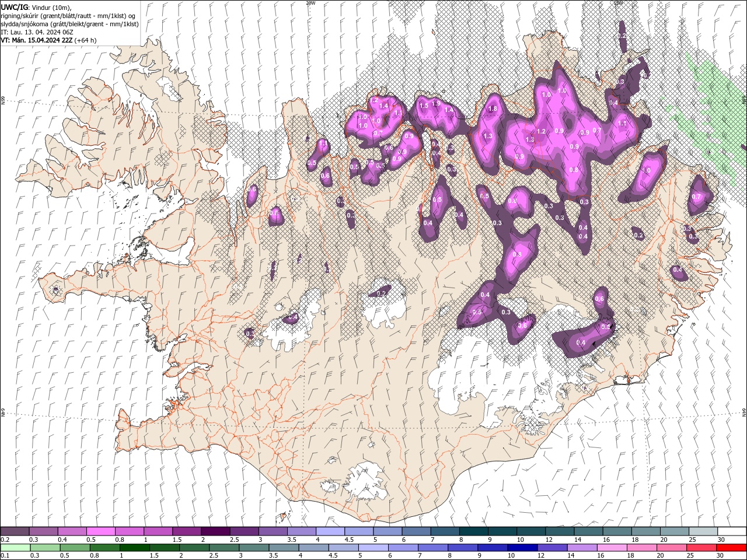Viewport: 747px width, 560px height.
Task: Pick the red swatch at 30 in rain legend
Action: tap(731, 548)
